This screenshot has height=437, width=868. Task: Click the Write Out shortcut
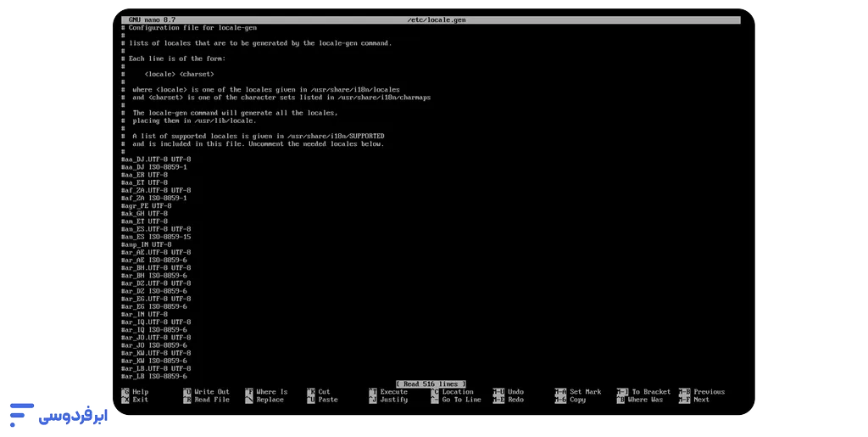point(211,392)
